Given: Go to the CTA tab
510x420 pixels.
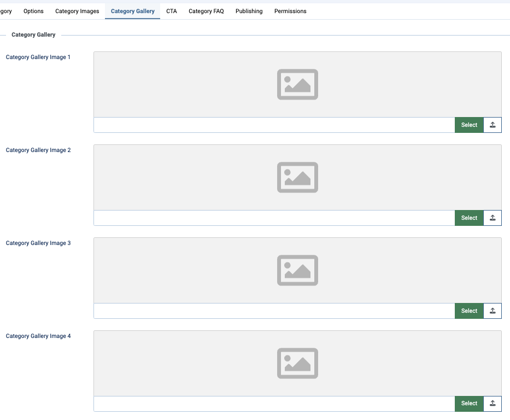Looking at the screenshot, I should 172,11.
